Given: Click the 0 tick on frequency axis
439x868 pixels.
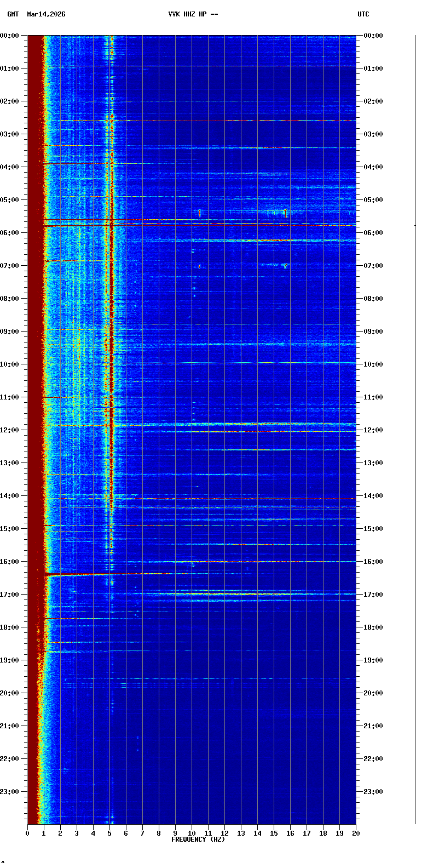Looking at the screenshot, I should [x=27, y=833].
